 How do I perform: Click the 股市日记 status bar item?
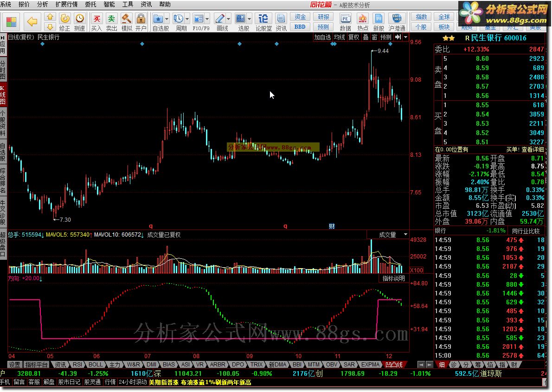point(70,382)
